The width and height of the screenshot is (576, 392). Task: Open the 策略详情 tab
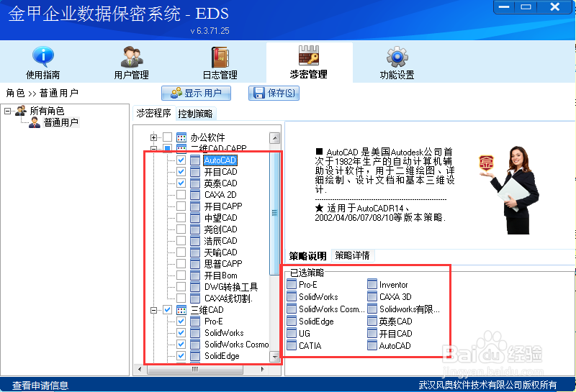(352, 255)
